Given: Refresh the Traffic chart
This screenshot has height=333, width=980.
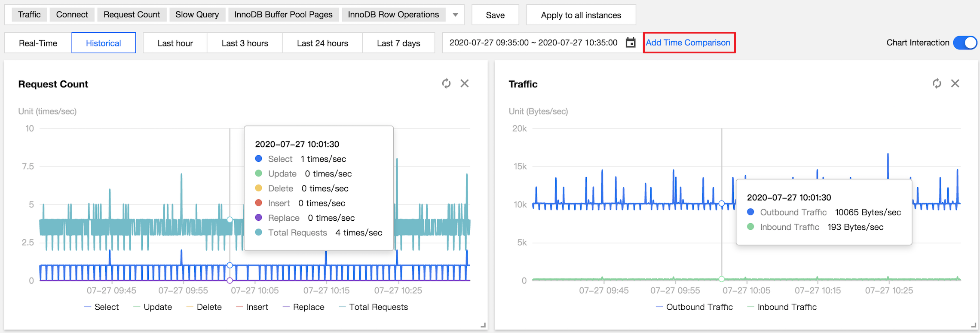Looking at the screenshot, I should tap(937, 83).
